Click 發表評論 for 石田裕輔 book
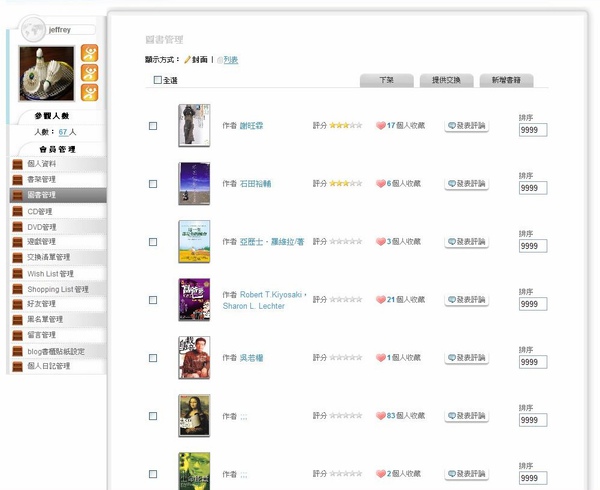This screenshot has height=490, width=600. [x=466, y=184]
